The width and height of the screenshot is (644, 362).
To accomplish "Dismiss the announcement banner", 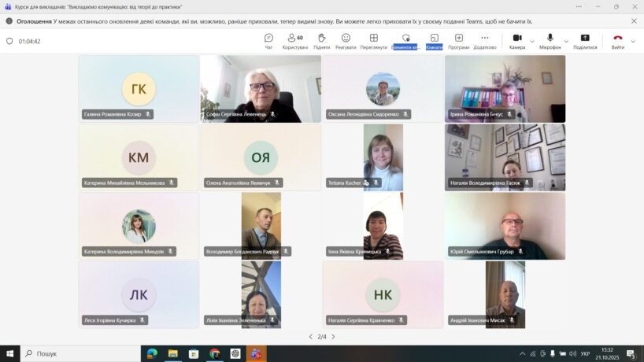I will click(634, 21).
